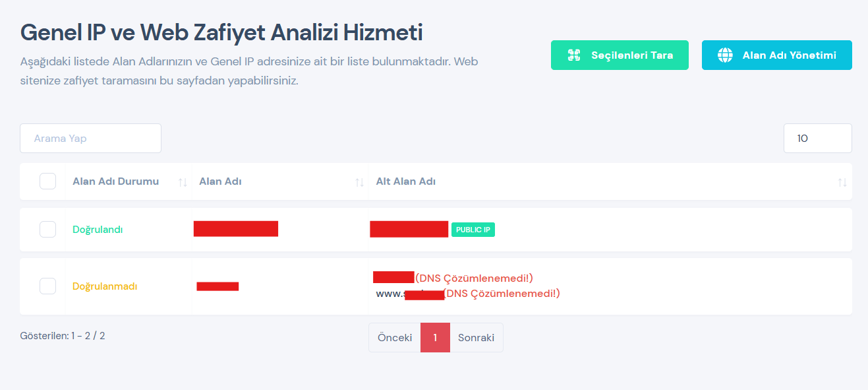Click the Önceki pagination control

394,337
